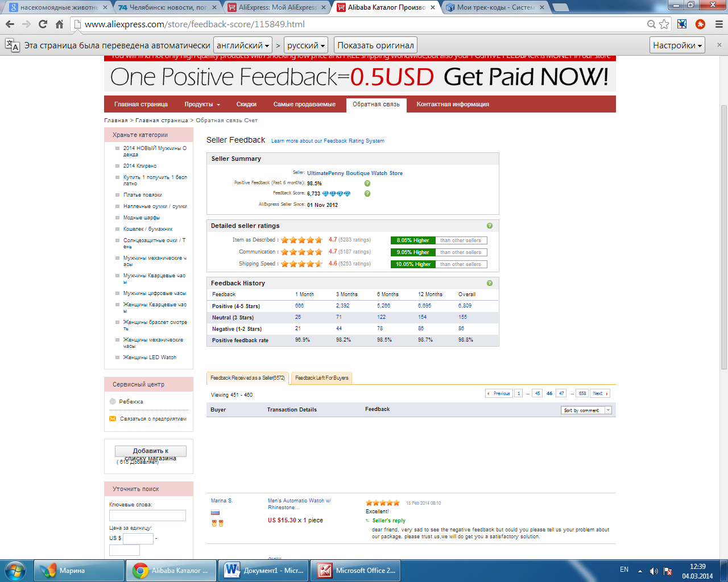Click the diamond feedback score icons
Screen dimensions: 728x582
click(x=337, y=194)
